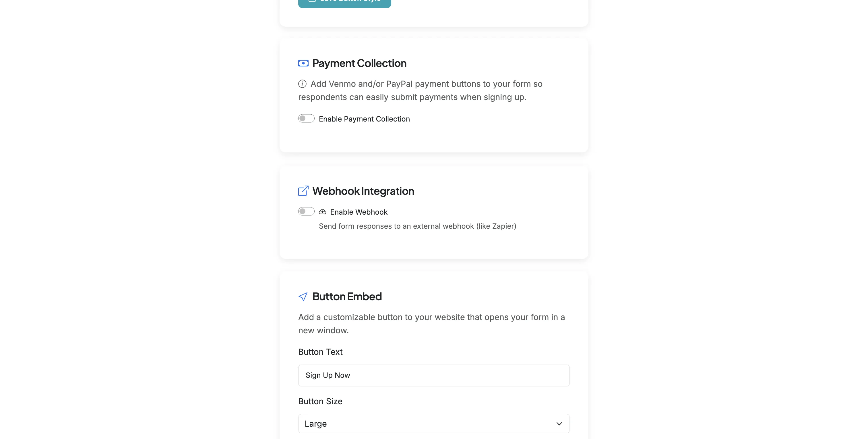The image size is (868, 439).
Task: Click the Button Text input showing Sign Up Now
Action: (434, 375)
